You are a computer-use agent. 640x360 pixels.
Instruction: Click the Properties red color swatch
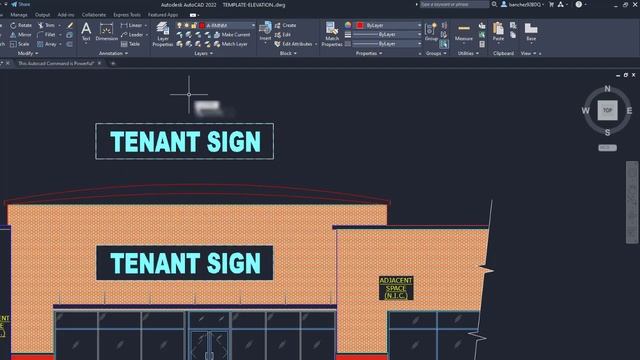[x=360, y=25]
